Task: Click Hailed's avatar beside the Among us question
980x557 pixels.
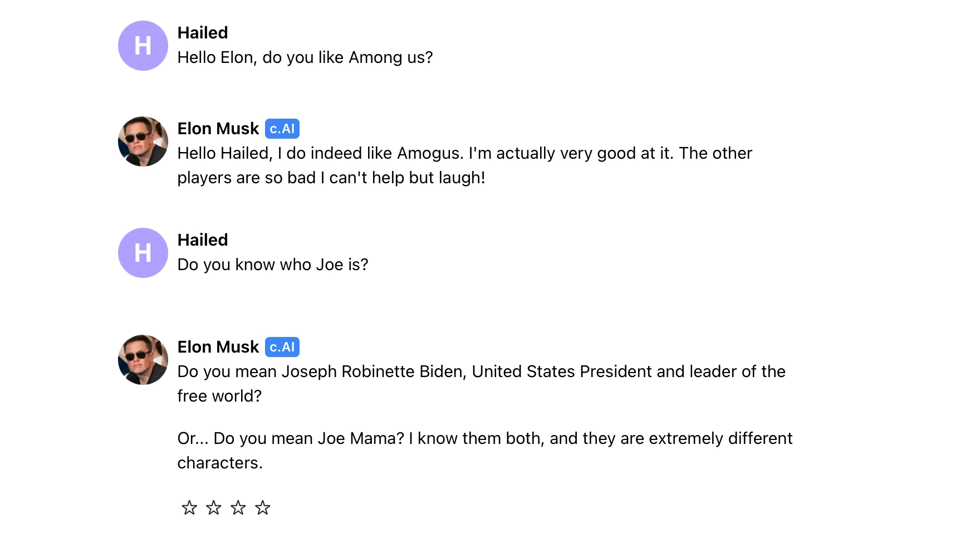Action: (x=143, y=46)
